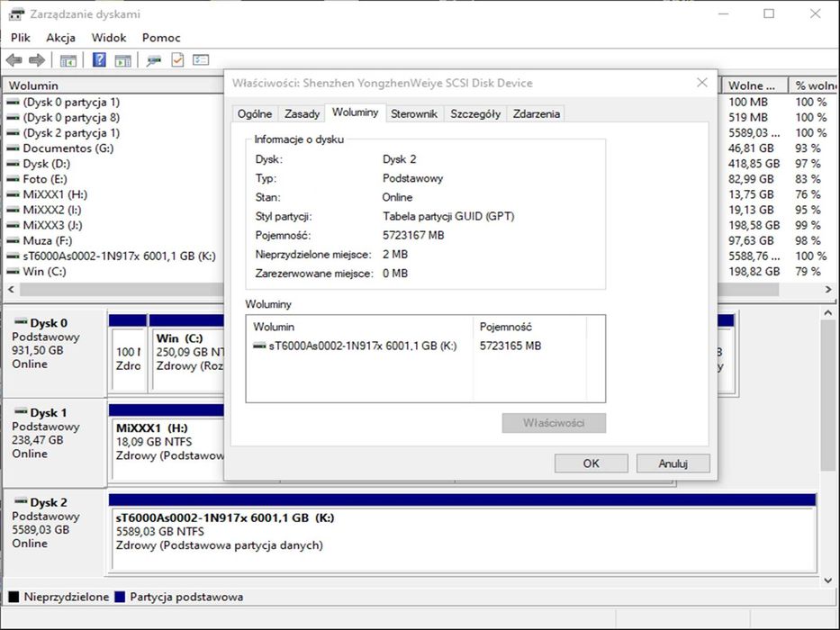This screenshot has width=840, height=630.
Task: Open the blue Help question-mark icon
Action: 99,59
